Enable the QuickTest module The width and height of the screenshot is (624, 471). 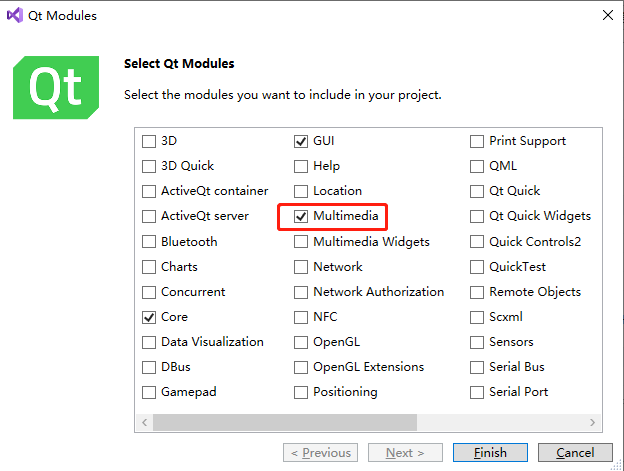[477, 267]
